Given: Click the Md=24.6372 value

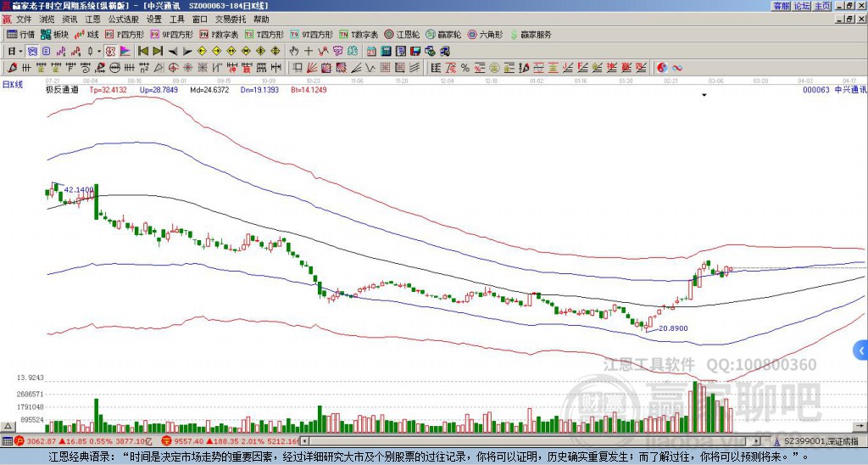Looking at the screenshot, I should [209, 89].
